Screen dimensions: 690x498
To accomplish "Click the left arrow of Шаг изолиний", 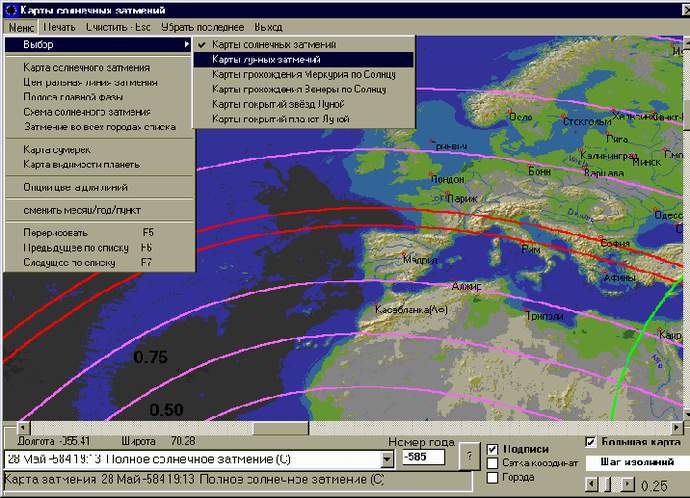I will click(592, 485).
